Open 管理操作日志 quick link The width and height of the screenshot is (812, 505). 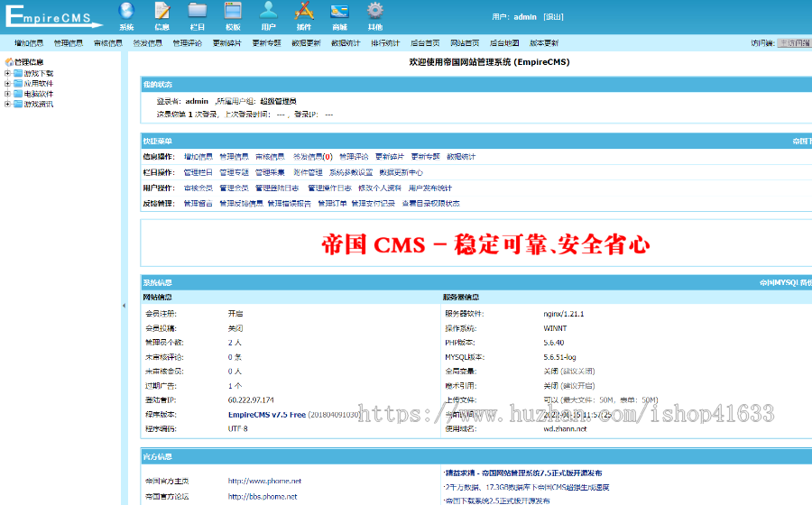pyautogui.click(x=329, y=188)
